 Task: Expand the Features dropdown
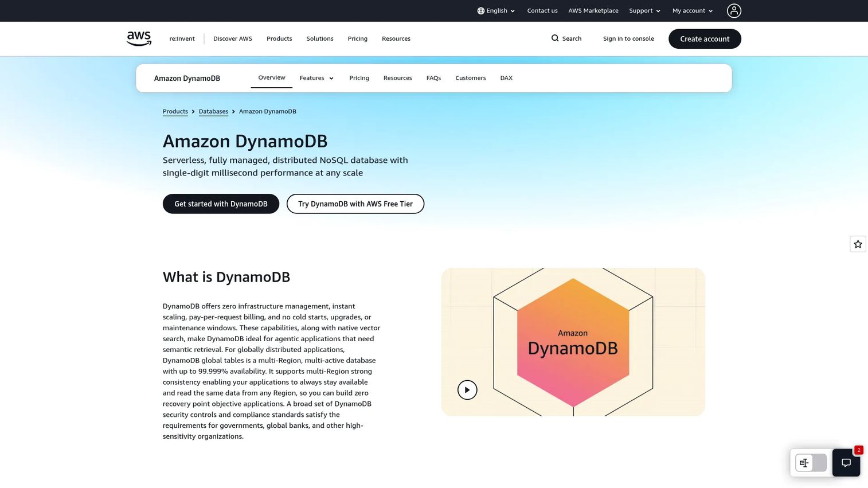[316, 78]
